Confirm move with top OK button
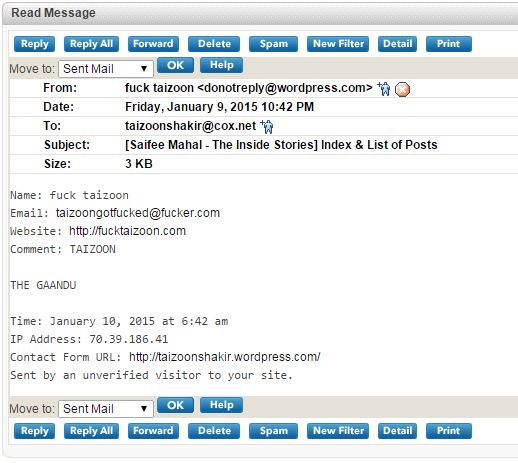This screenshot has height=463, width=518. [x=175, y=65]
